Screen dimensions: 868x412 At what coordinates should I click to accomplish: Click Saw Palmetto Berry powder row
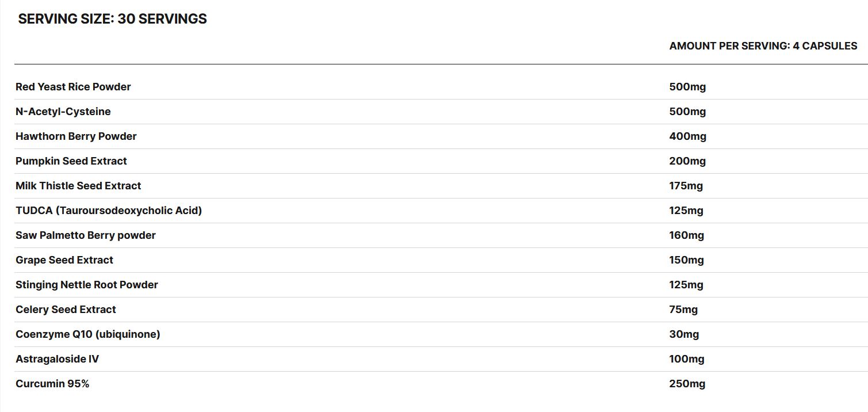(x=441, y=235)
